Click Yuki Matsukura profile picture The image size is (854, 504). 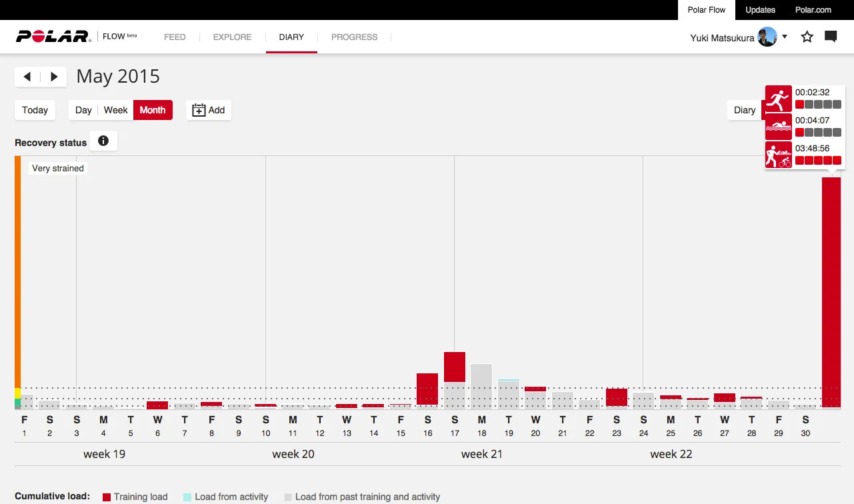click(767, 37)
